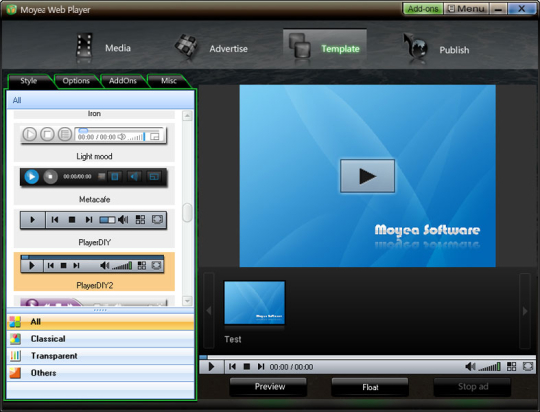Skip to previous track in control bar
This screenshot has width=540, height=412.
[x=232, y=367]
